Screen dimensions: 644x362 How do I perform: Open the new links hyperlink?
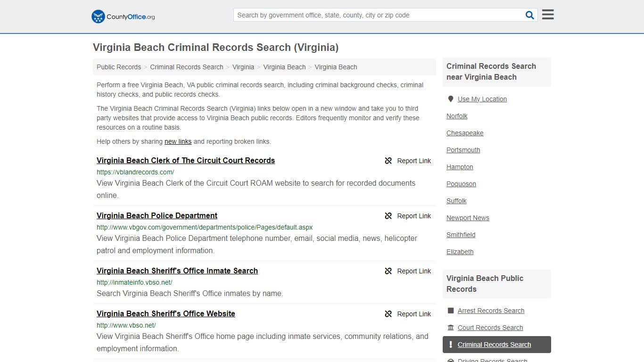[x=178, y=141]
